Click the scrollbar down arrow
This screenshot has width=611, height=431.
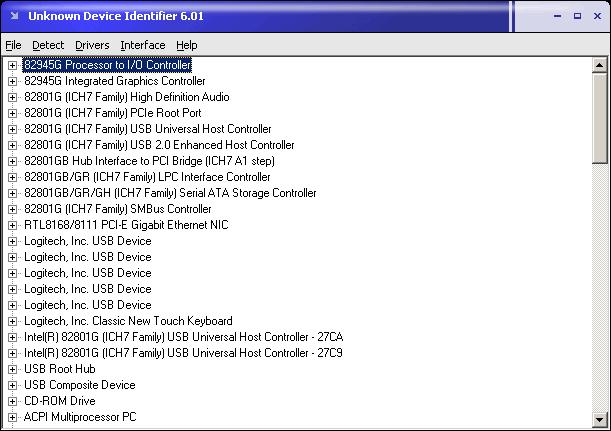(x=599, y=420)
